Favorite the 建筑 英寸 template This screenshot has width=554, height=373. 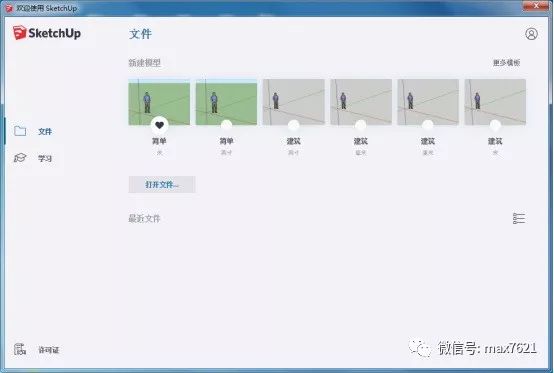pyautogui.click(x=293, y=125)
